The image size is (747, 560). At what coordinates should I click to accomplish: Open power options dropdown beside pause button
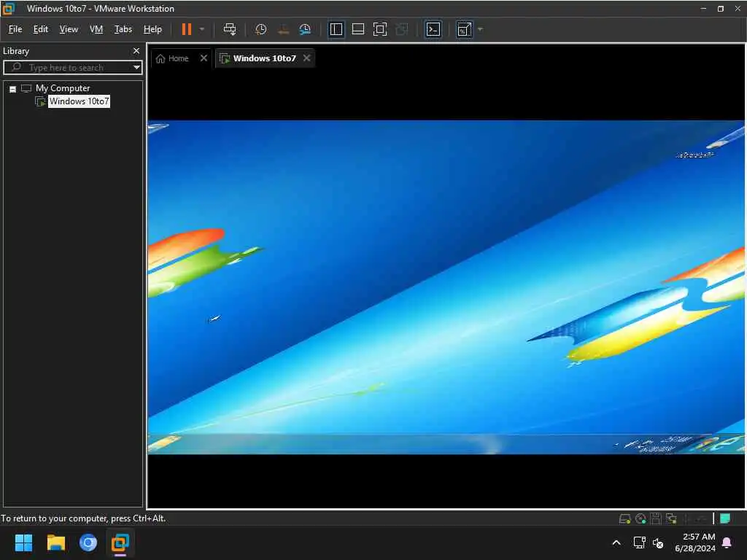(x=202, y=29)
